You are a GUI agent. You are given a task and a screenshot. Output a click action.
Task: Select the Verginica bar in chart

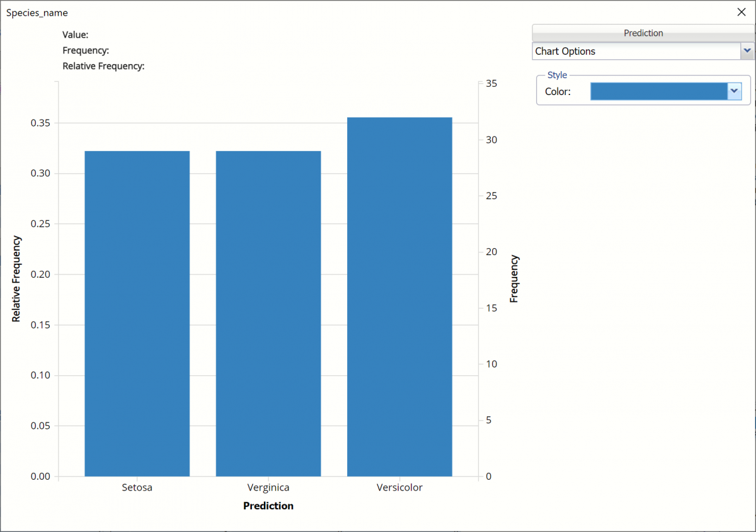tap(268, 314)
